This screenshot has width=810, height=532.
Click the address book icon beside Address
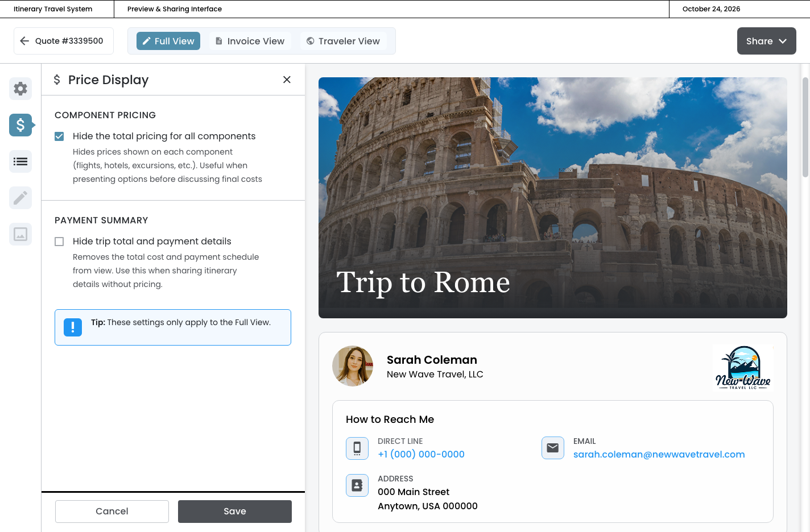pyautogui.click(x=357, y=485)
